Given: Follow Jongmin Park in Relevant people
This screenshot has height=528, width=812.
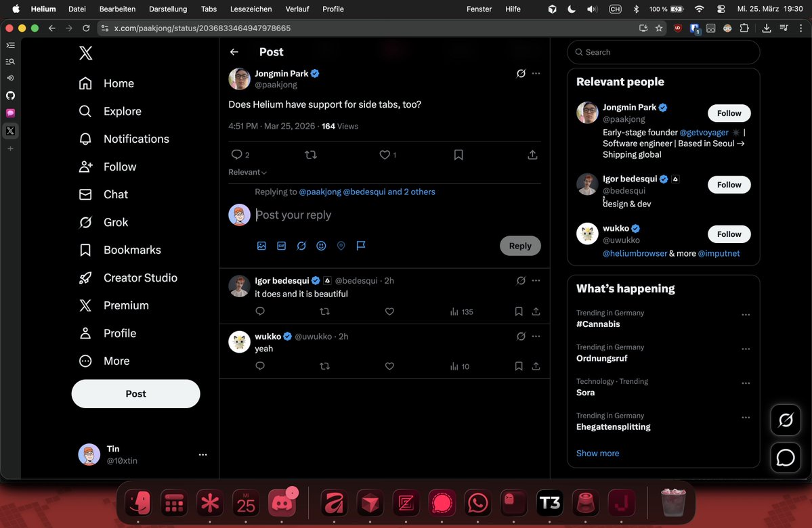Looking at the screenshot, I should pyautogui.click(x=729, y=113).
